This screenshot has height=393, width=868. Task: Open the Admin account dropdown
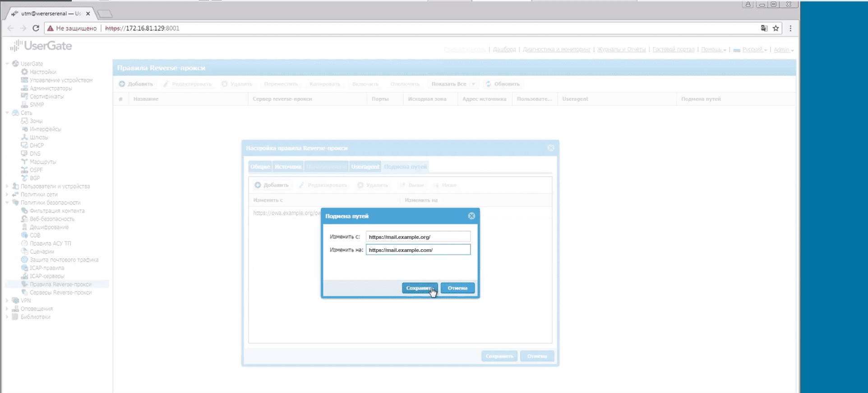[784, 50]
